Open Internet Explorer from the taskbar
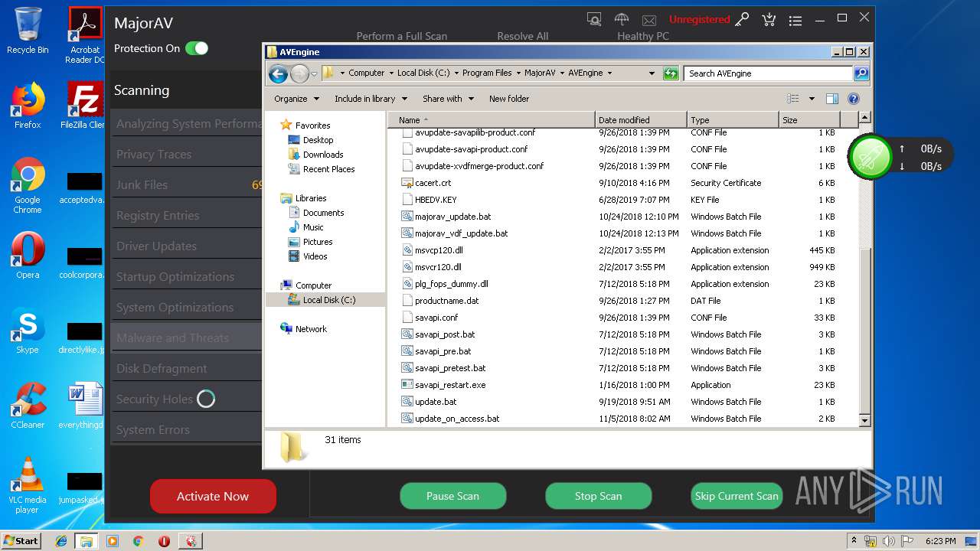 pos(61,541)
